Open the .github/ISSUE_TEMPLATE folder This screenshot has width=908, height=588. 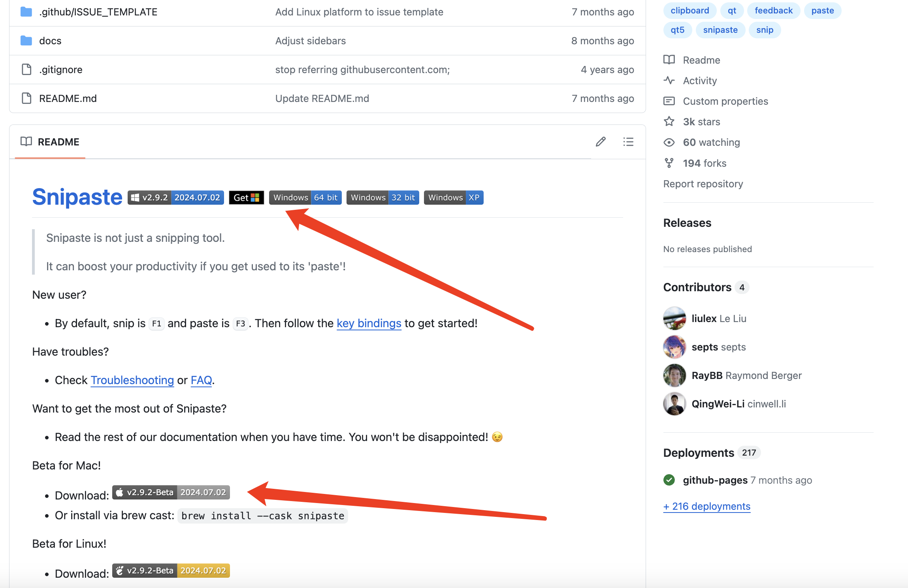[x=98, y=12]
